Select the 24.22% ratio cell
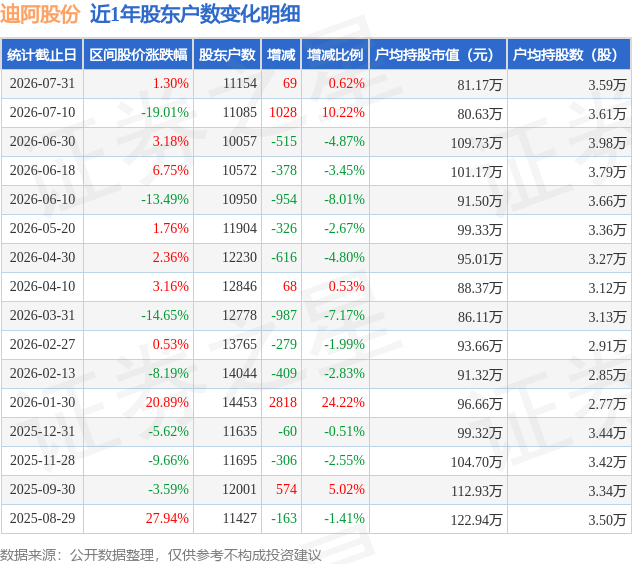This screenshot has height=564, width=632. coord(343,402)
